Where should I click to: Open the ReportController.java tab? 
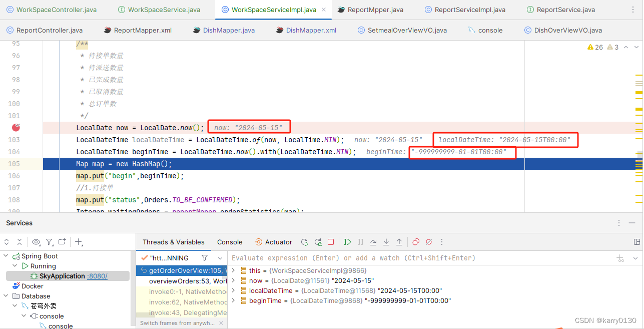45,30
